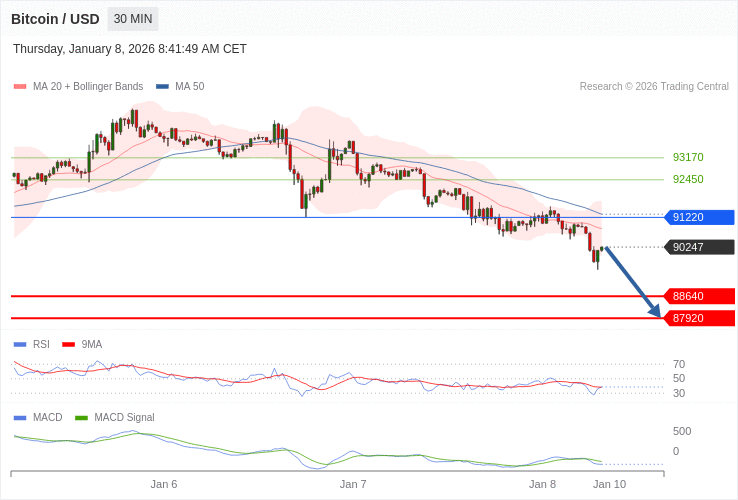The width and height of the screenshot is (738, 500).
Task: Click the RSI 50 scale value
Action: (679, 379)
